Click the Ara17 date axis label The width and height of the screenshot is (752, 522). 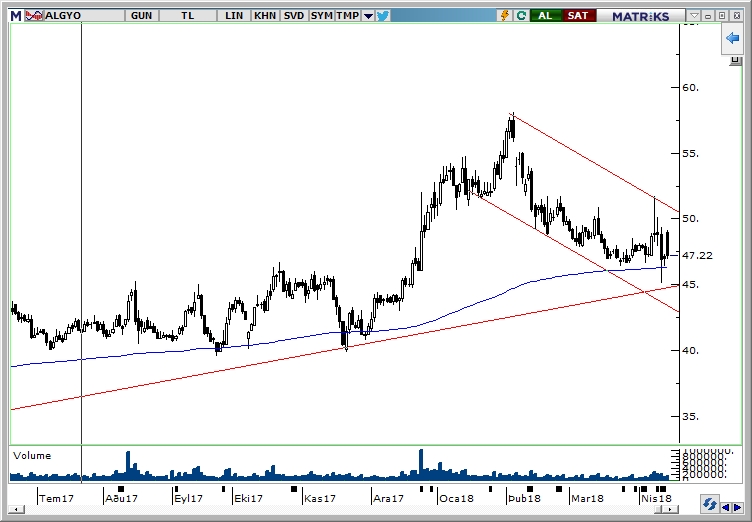388,498
